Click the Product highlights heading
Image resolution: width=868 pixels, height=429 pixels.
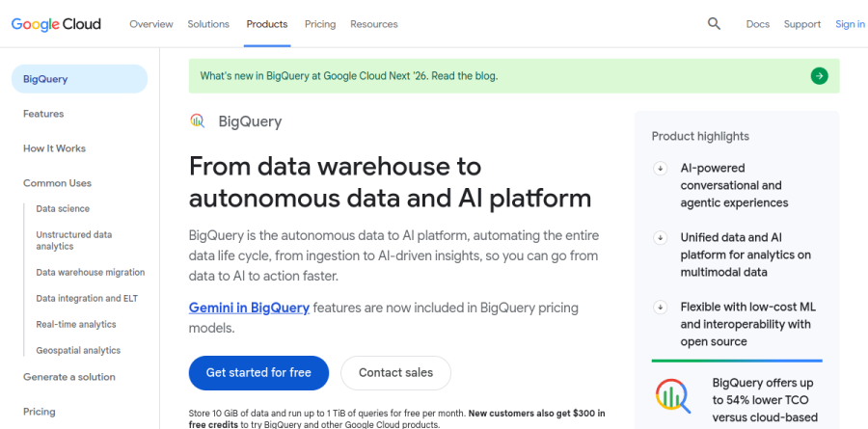click(x=700, y=136)
